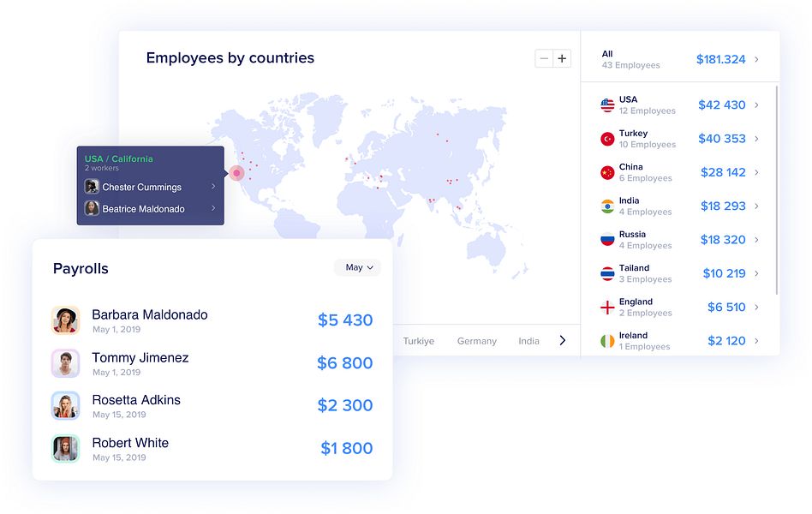The width and height of the screenshot is (812, 514).
Task: Expand the USA employees row with its chevron
Action: coord(755,105)
